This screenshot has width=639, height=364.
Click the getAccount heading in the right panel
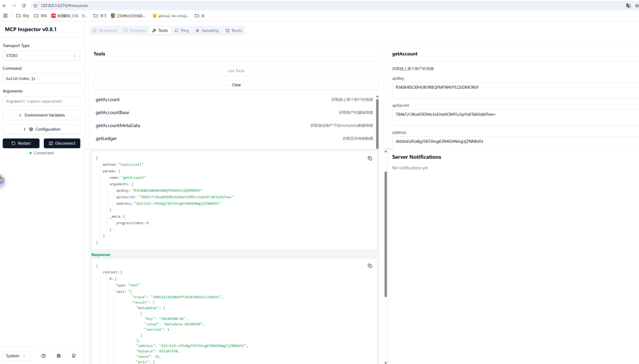coord(405,54)
